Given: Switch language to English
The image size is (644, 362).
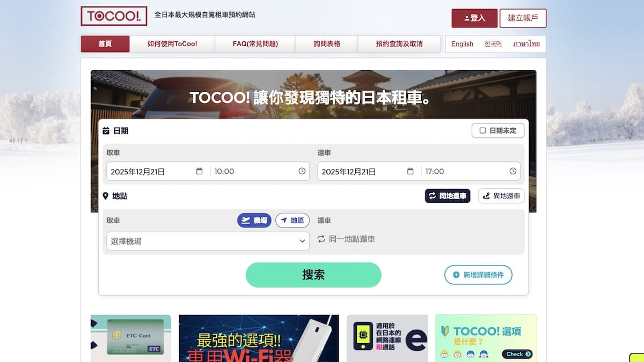Looking at the screenshot, I should [x=462, y=44].
